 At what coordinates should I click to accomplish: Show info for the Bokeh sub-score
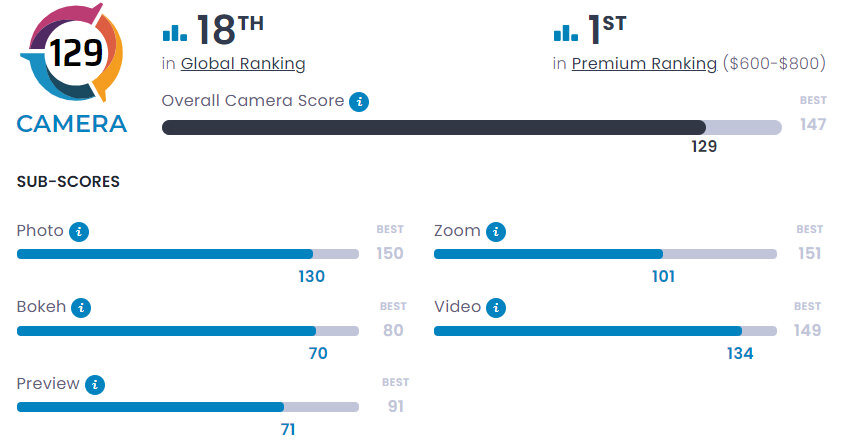tap(82, 307)
